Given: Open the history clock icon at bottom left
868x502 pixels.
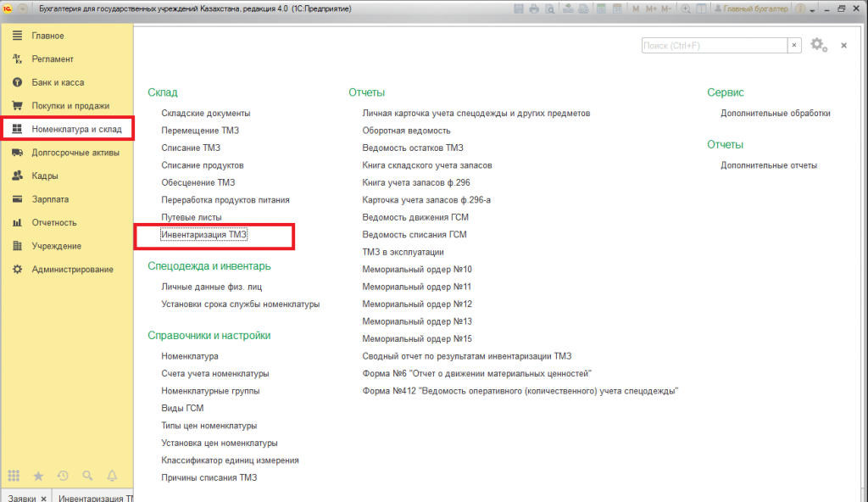Looking at the screenshot, I should pyautogui.click(x=63, y=476).
